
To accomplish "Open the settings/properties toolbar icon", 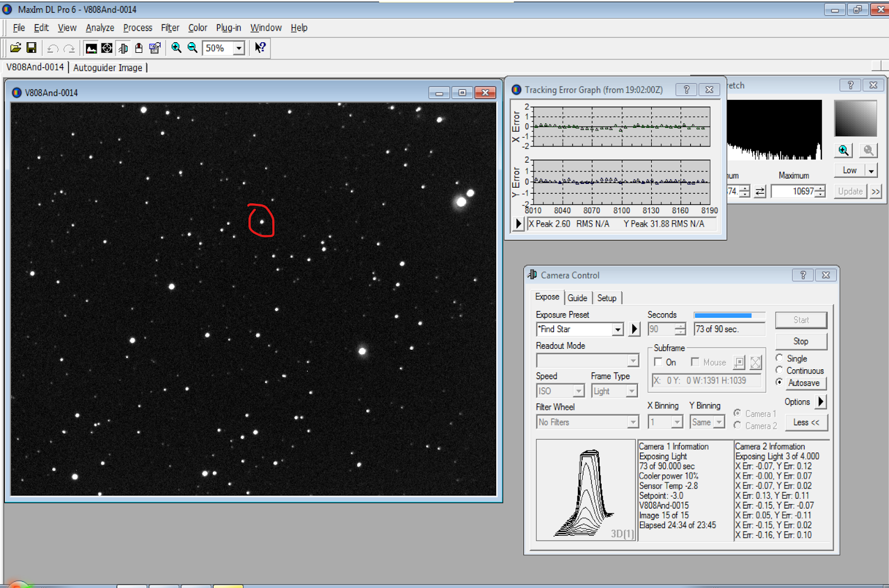I will click(155, 48).
